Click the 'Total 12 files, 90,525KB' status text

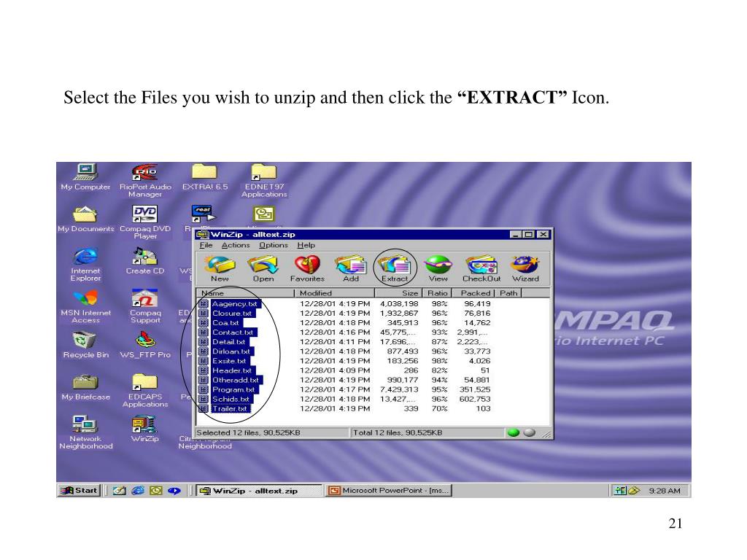point(398,433)
